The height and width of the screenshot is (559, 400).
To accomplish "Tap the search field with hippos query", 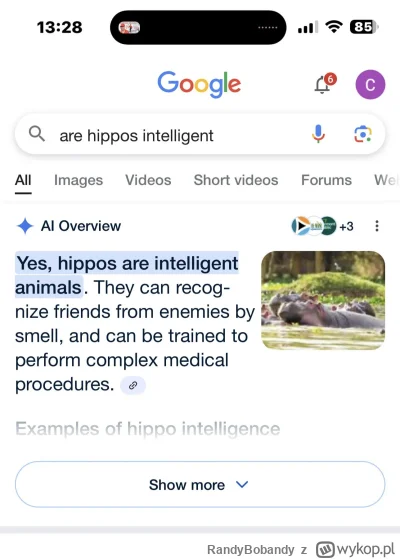I will (x=200, y=134).
